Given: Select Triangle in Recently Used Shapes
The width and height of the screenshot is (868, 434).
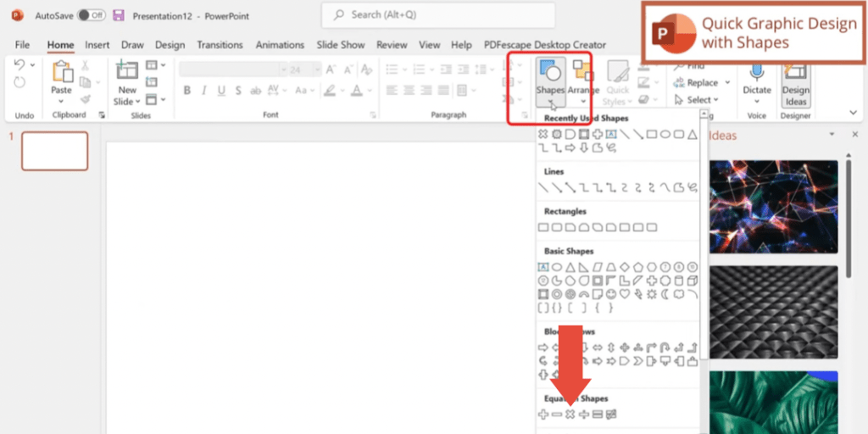Looking at the screenshot, I should pyautogui.click(x=692, y=134).
